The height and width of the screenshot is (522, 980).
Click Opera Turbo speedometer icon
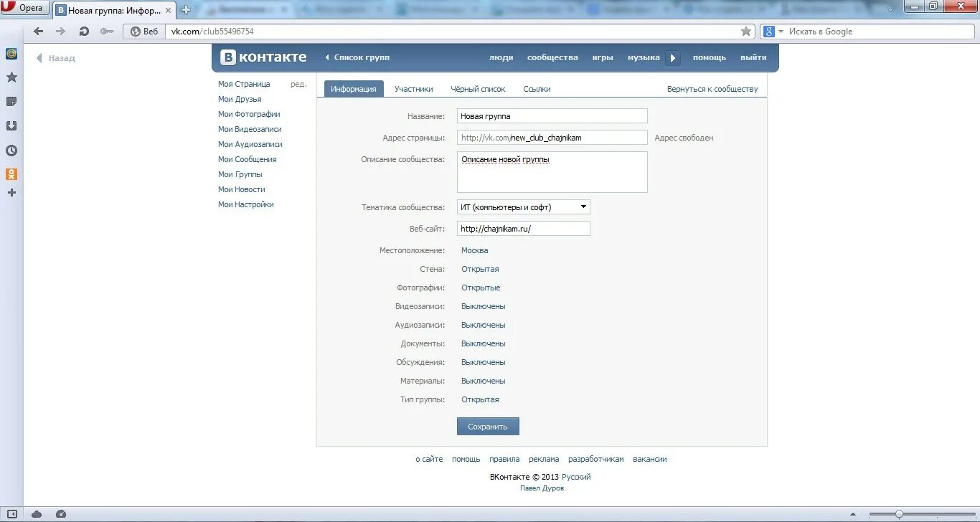click(x=61, y=514)
